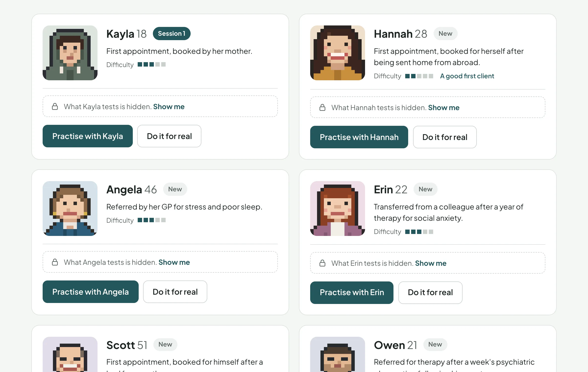Reveal what Kayla tests via Show me

click(169, 107)
